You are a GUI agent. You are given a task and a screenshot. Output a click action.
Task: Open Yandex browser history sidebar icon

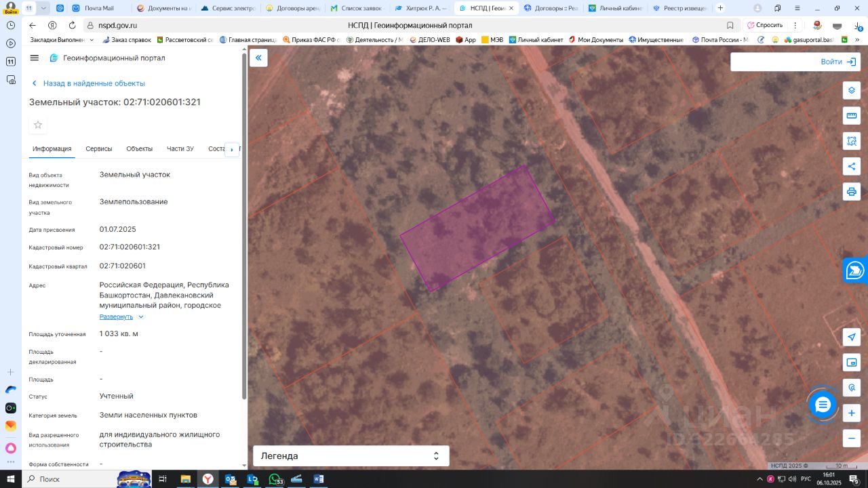coord(11,25)
